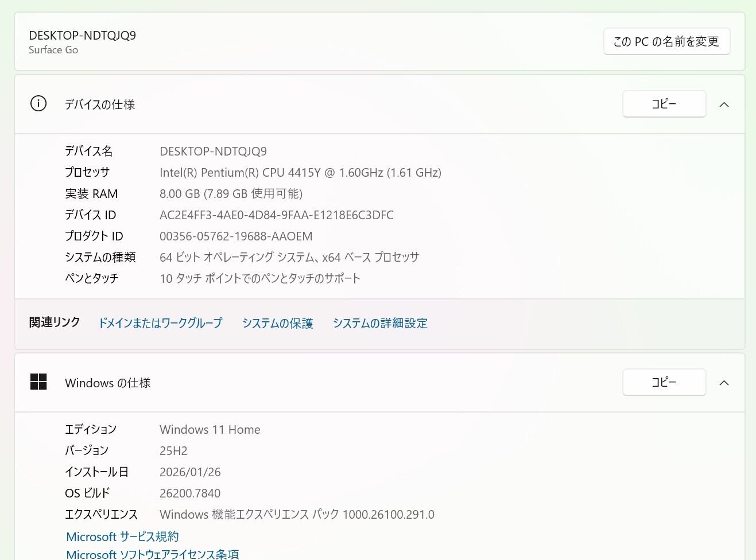Click the 関連リンク label
The height and width of the screenshot is (560, 756).
click(55, 322)
